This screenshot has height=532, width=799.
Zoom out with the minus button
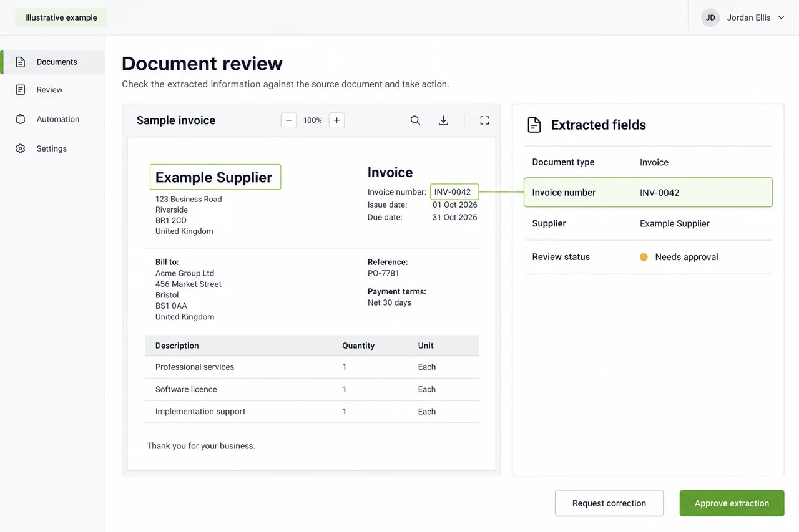click(x=288, y=120)
